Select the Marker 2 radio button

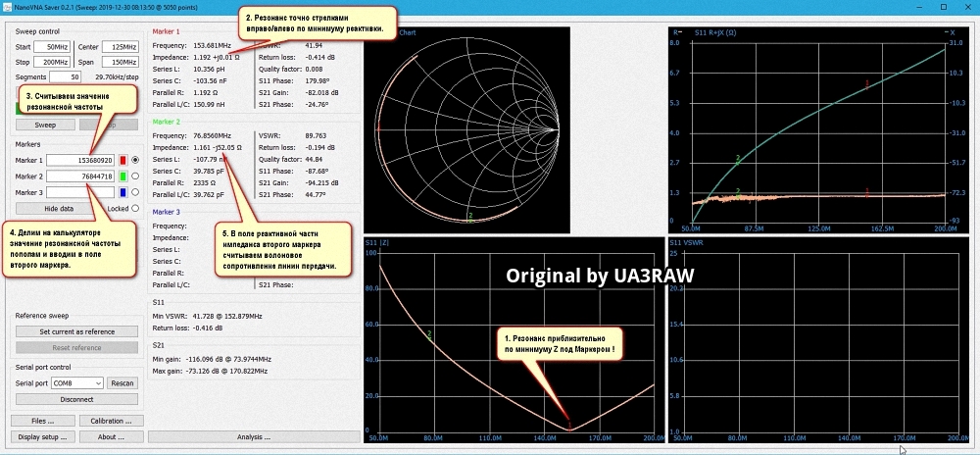135,177
